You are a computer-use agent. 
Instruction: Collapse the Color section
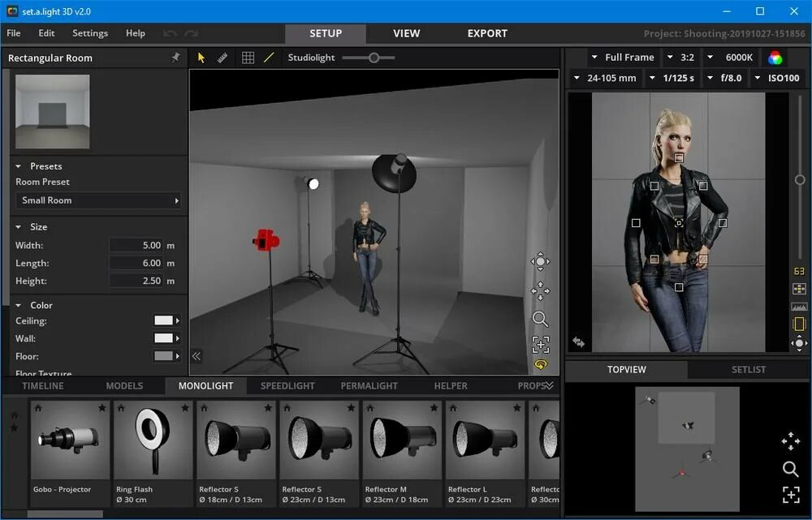(19, 305)
